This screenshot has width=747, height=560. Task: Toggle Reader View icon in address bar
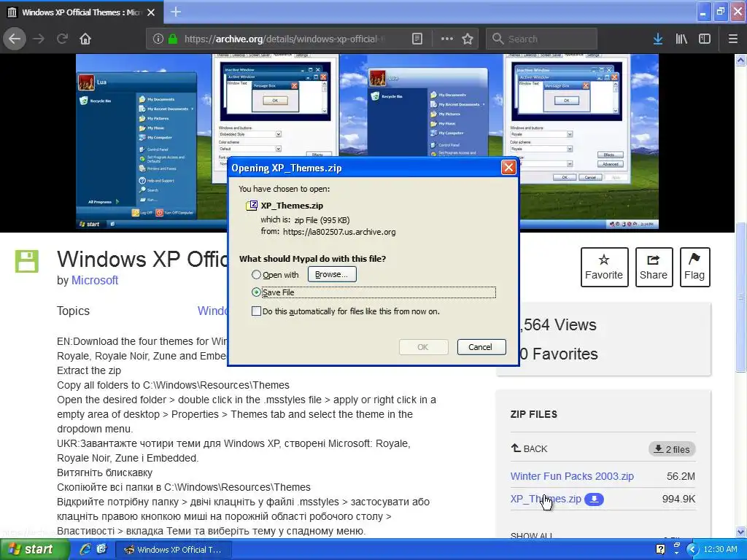[417, 39]
